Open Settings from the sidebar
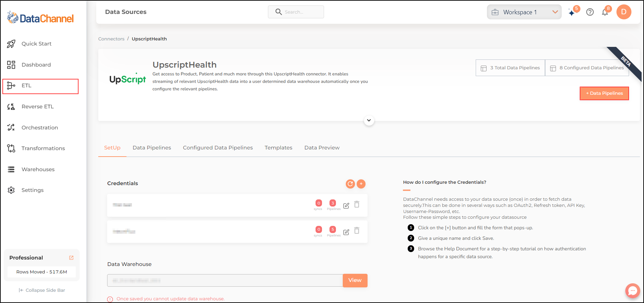 (33, 190)
